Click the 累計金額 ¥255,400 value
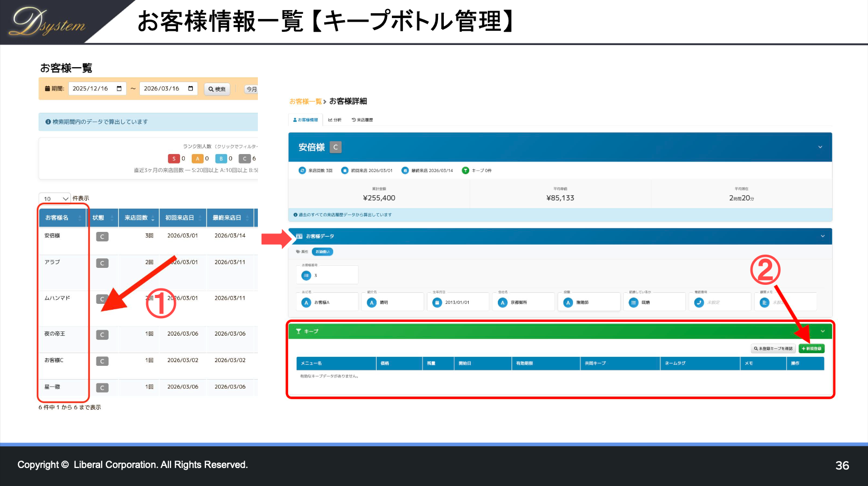 pos(379,198)
